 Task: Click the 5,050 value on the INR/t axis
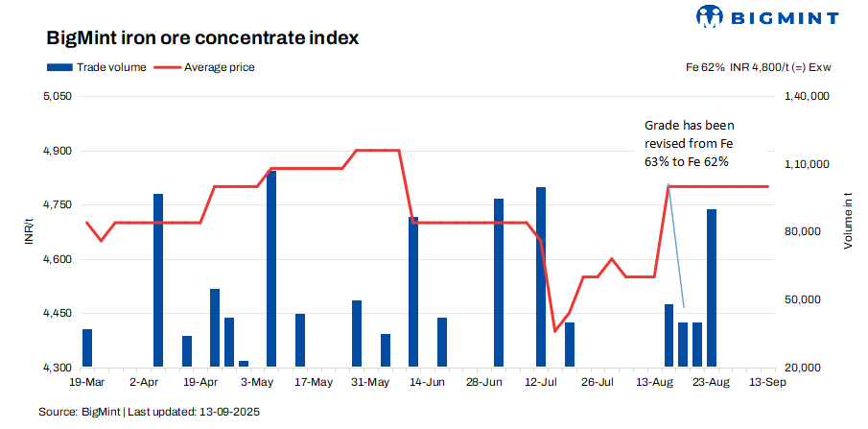pos(59,97)
